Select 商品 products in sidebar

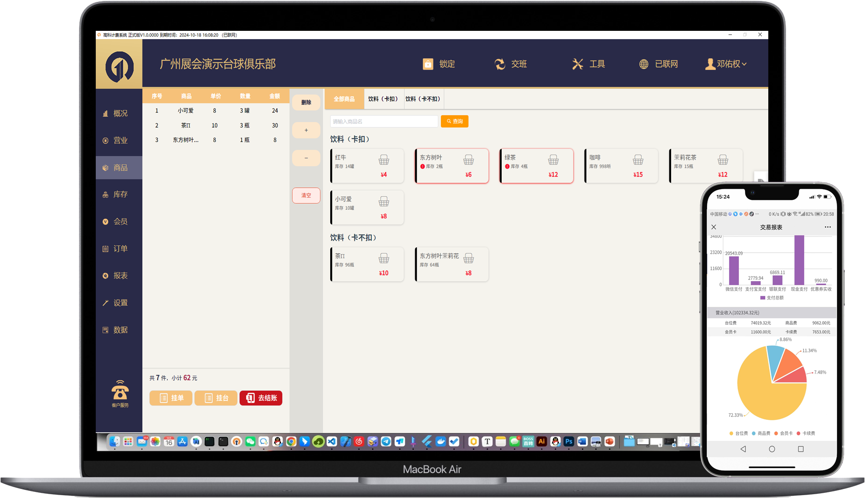coord(119,168)
